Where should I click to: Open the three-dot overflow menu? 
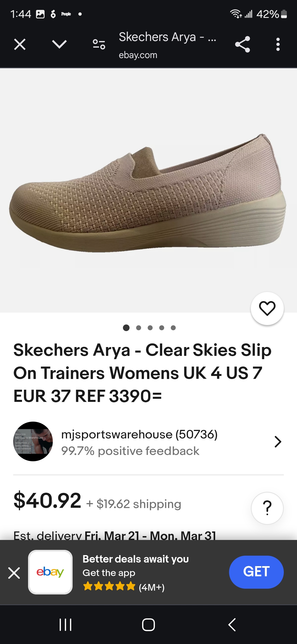[278, 44]
